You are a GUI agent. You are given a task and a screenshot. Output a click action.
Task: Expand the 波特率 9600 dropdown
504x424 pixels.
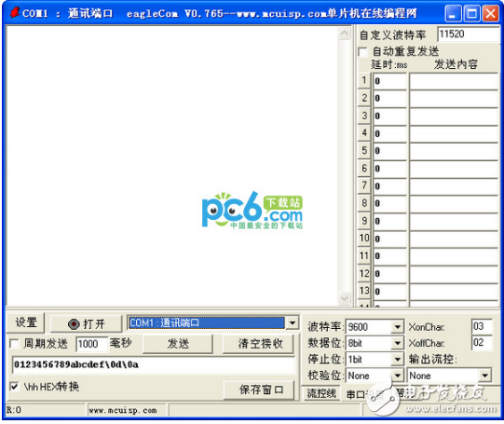pos(398,327)
